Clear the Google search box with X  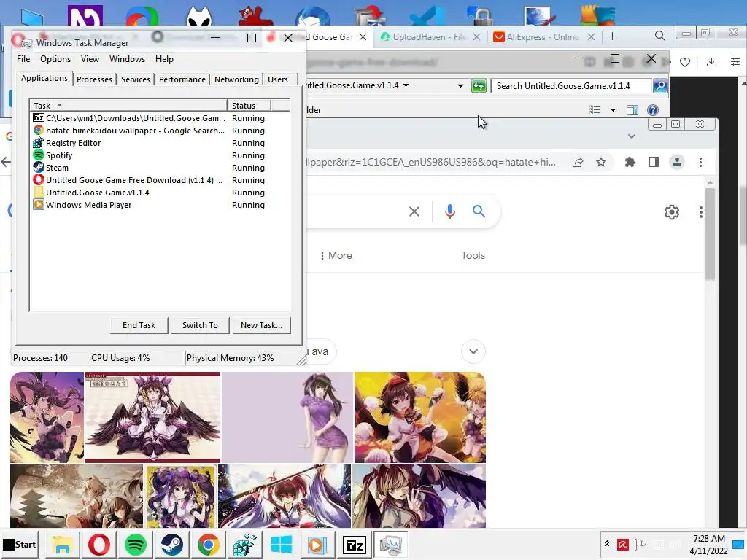[x=414, y=211]
